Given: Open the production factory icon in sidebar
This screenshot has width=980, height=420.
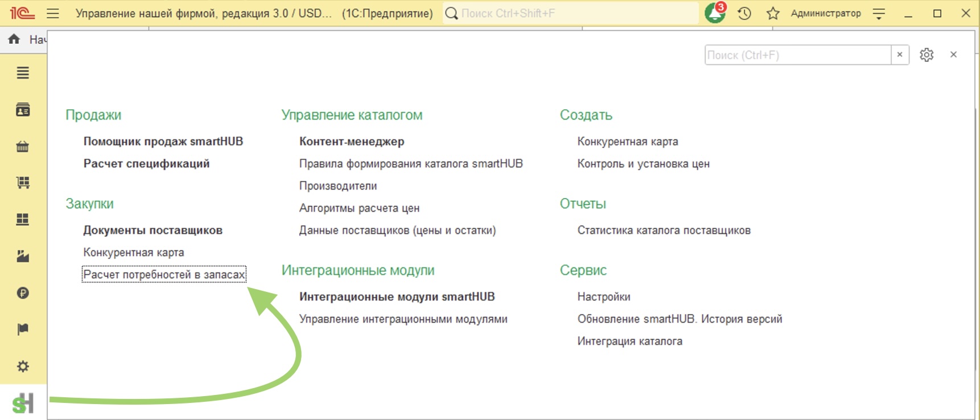Looking at the screenshot, I should [x=23, y=256].
